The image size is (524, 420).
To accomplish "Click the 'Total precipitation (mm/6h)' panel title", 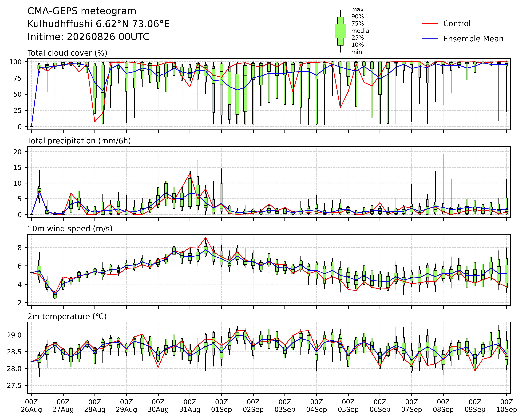I will 79,141.
